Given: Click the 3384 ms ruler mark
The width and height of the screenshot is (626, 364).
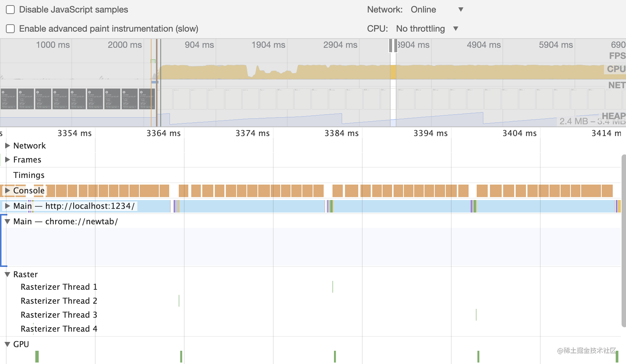Looking at the screenshot, I should click(341, 133).
